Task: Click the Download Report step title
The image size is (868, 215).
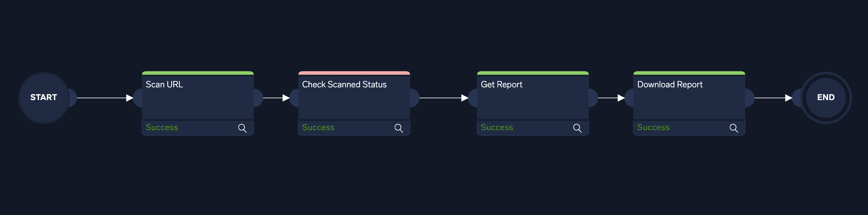Action: [670, 85]
